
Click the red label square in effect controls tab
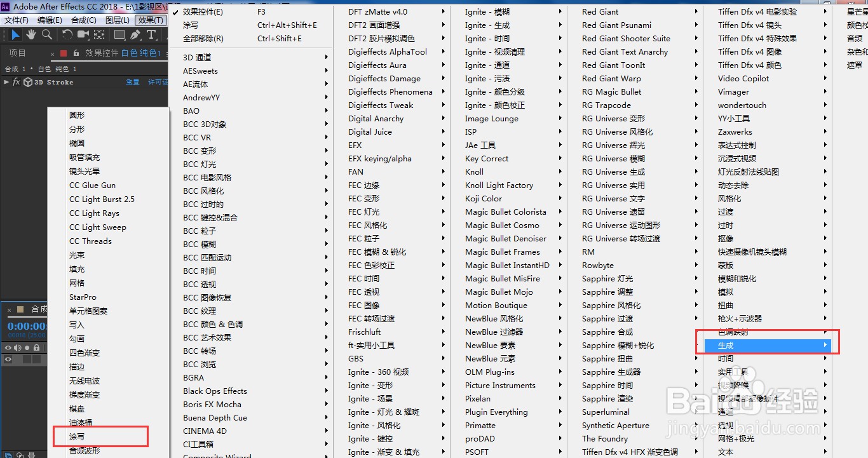[64, 53]
